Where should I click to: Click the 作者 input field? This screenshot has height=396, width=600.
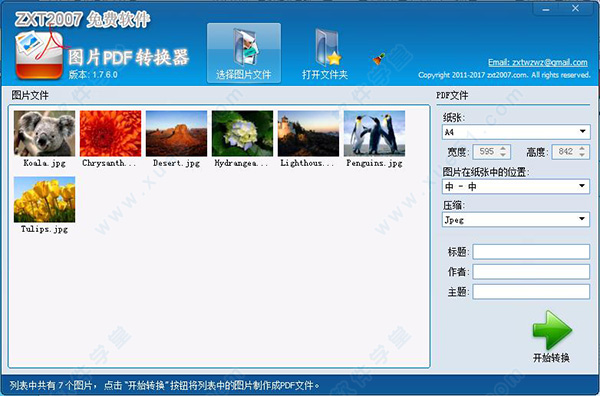[x=531, y=272]
